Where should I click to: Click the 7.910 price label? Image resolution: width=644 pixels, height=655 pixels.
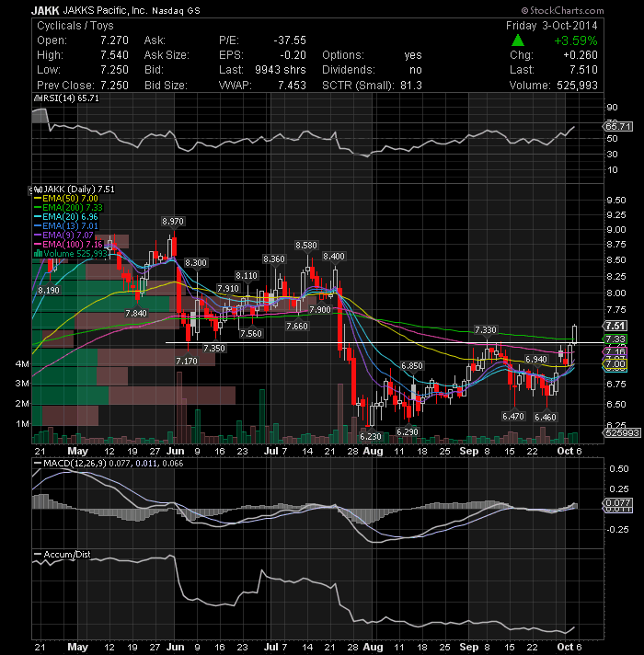[228, 288]
